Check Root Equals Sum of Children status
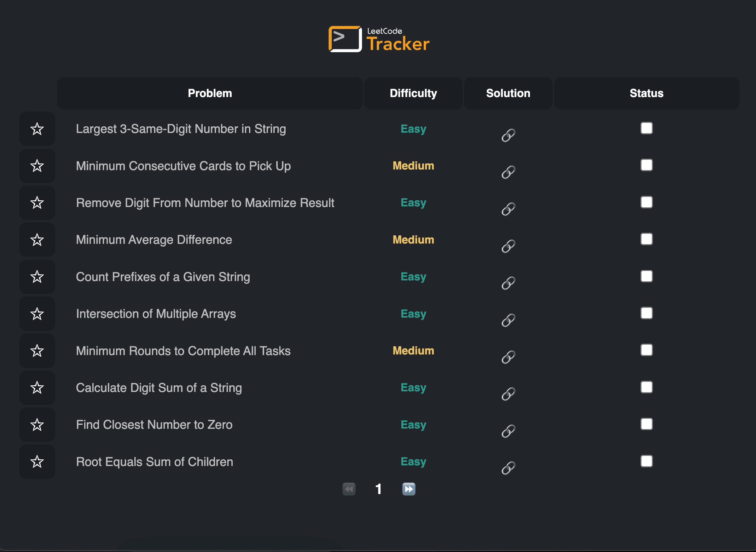The width and height of the screenshot is (756, 552). coord(646,461)
